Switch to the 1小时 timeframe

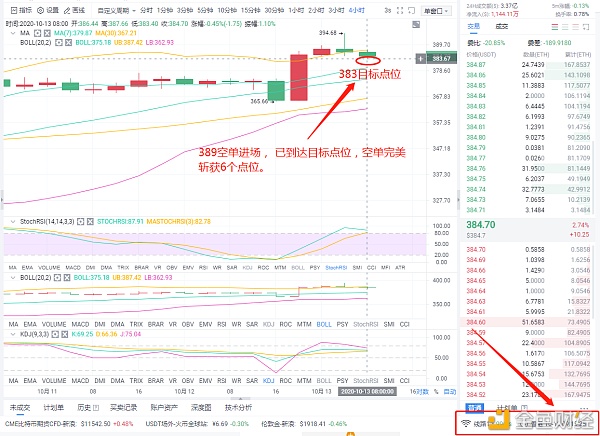(x=295, y=11)
